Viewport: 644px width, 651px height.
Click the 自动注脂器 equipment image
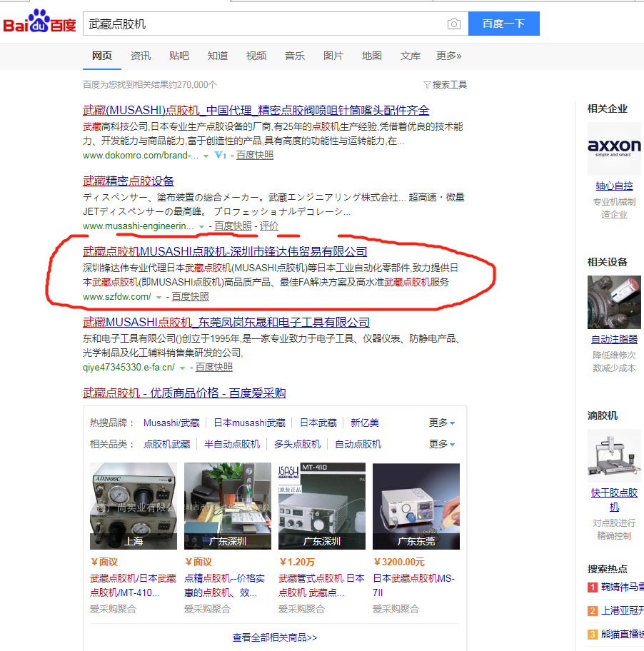pyautogui.click(x=614, y=302)
